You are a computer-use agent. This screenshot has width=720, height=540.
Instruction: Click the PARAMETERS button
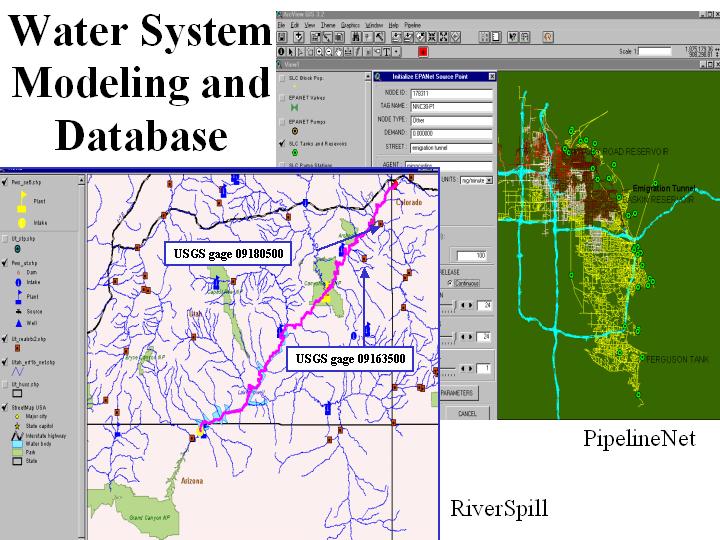click(x=458, y=393)
